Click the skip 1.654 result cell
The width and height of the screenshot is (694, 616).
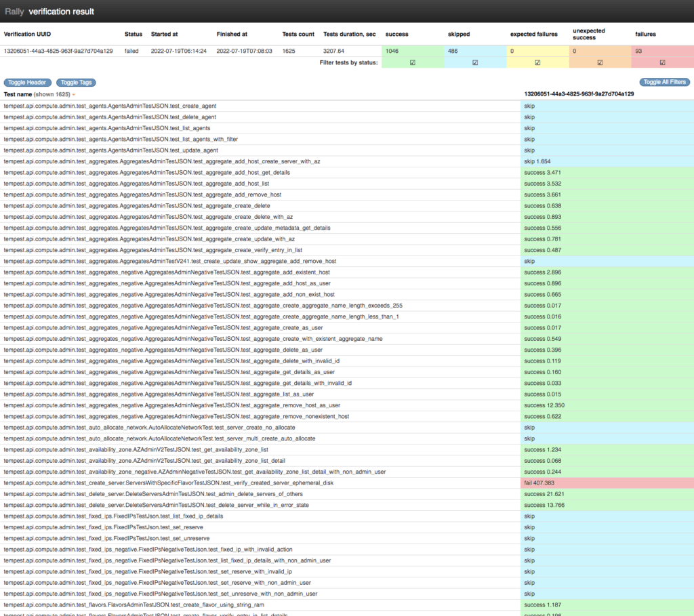coord(607,161)
